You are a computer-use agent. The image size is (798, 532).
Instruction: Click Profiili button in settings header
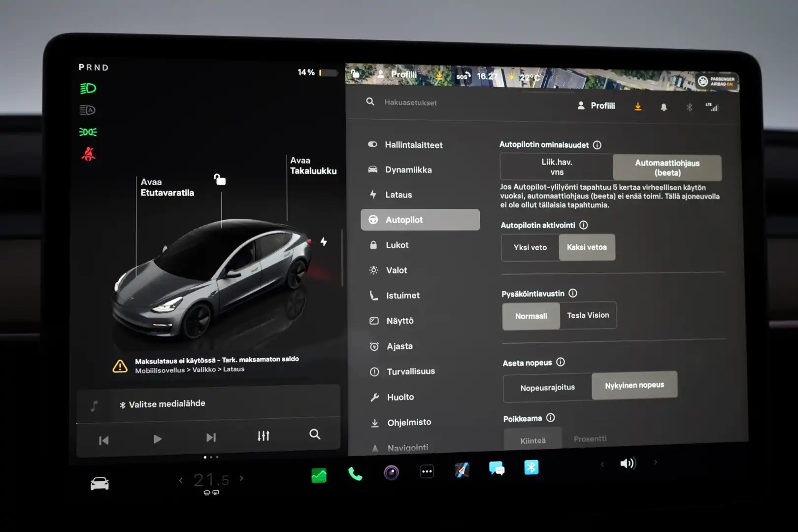pyautogui.click(x=596, y=106)
